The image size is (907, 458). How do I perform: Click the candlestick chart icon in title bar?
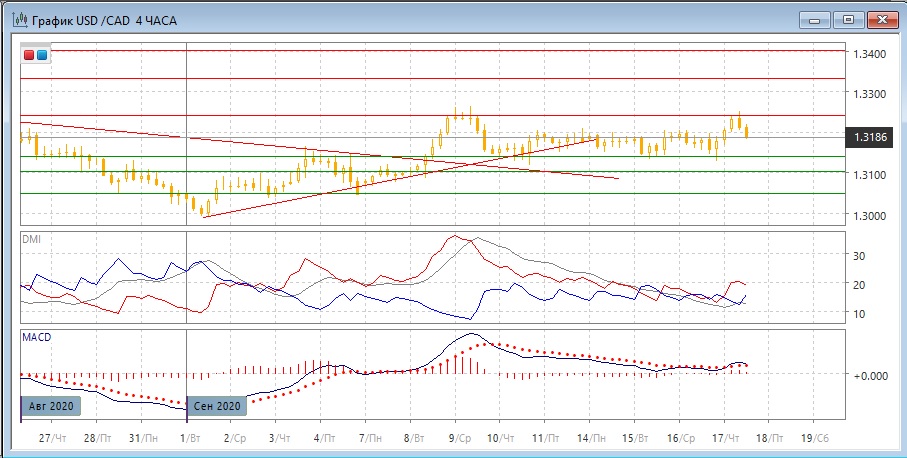click(17, 20)
